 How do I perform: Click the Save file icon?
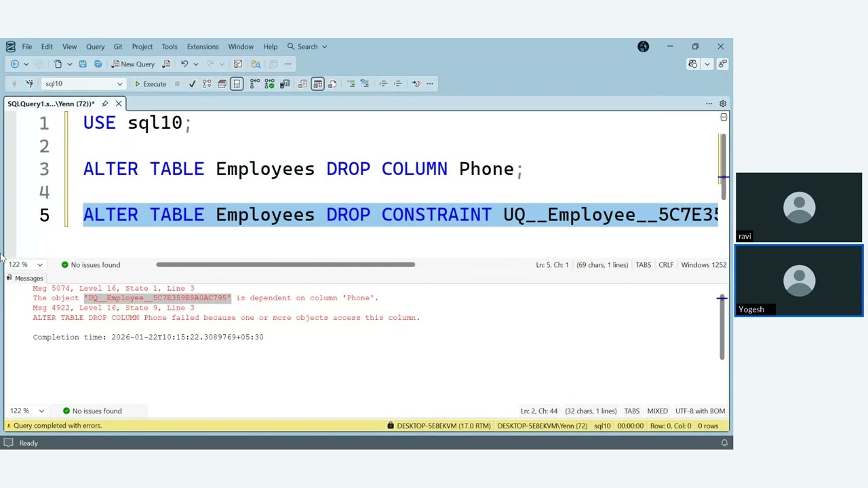(83, 64)
